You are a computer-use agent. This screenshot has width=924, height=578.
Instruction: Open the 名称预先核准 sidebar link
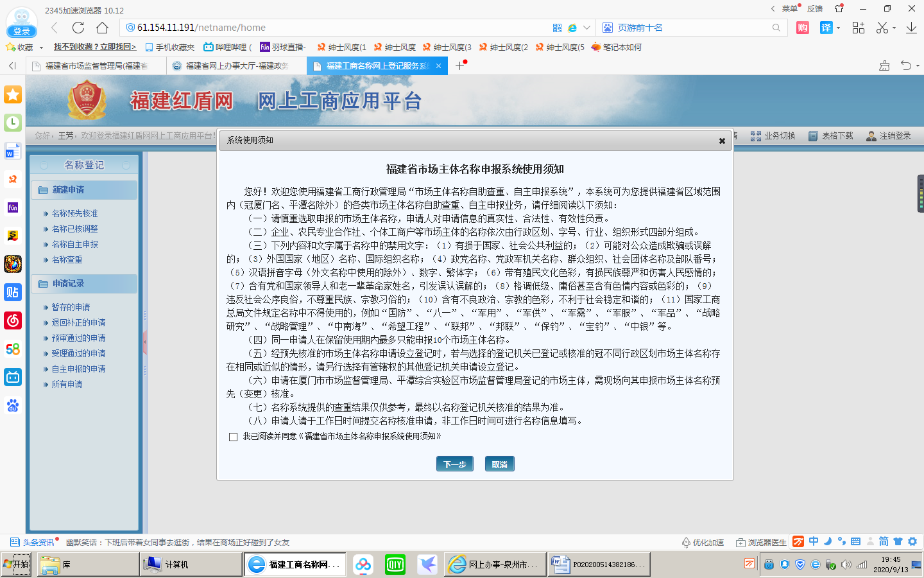[x=75, y=213]
